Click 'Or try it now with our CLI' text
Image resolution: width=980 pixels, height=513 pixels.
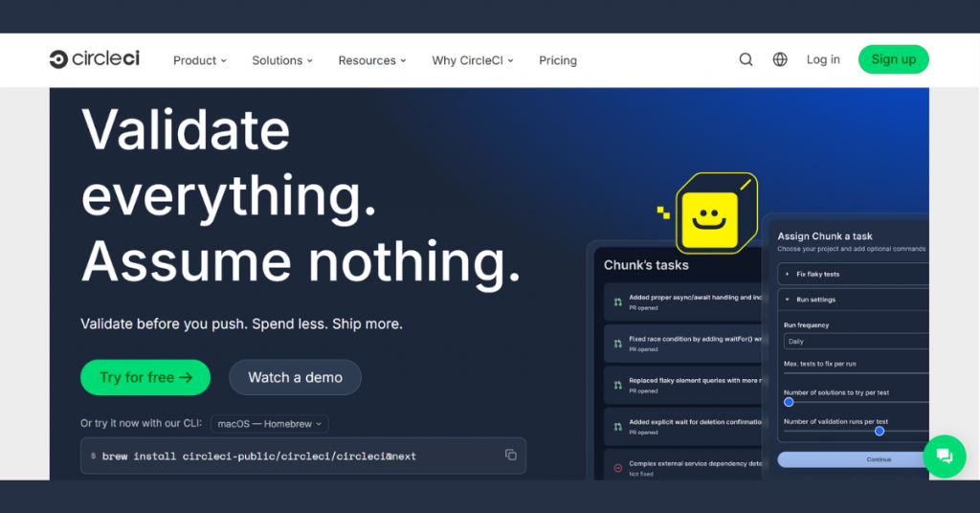(x=141, y=423)
